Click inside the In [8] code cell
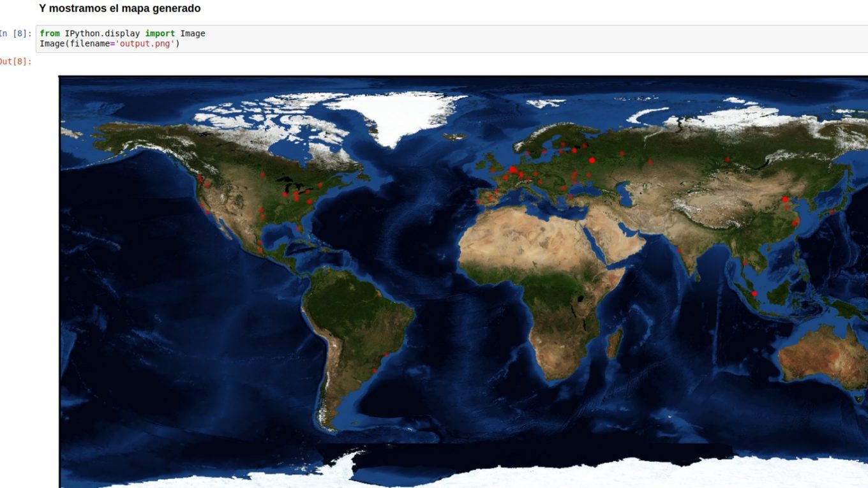Viewport: 868px width, 488px height. pyautogui.click(x=452, y=39)
